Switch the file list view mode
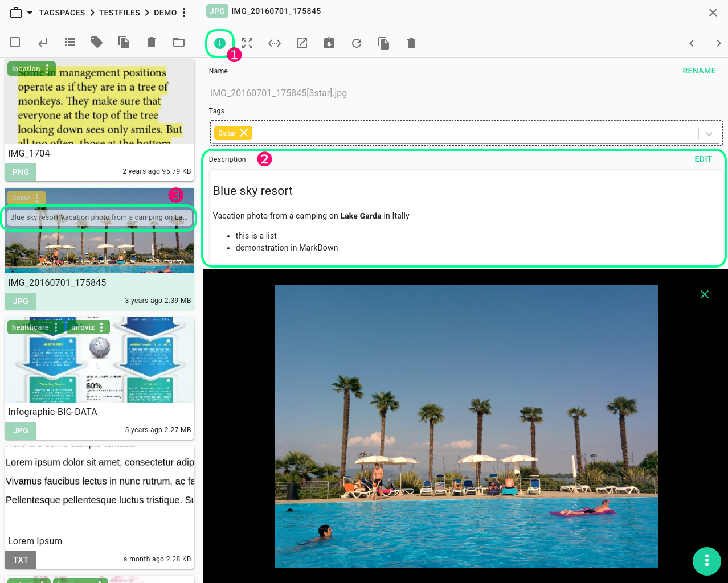Viewport: 728px width, 583px height. click(70, 42)
